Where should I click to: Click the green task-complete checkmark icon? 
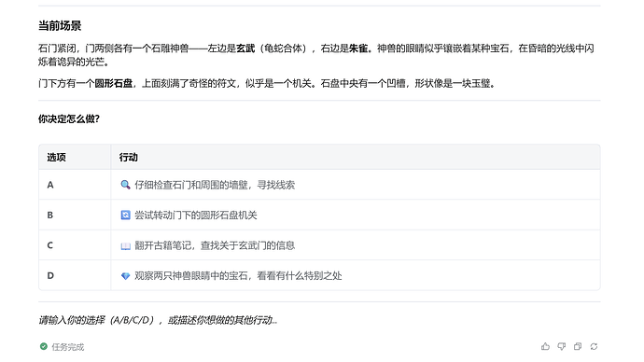[44, 346]
